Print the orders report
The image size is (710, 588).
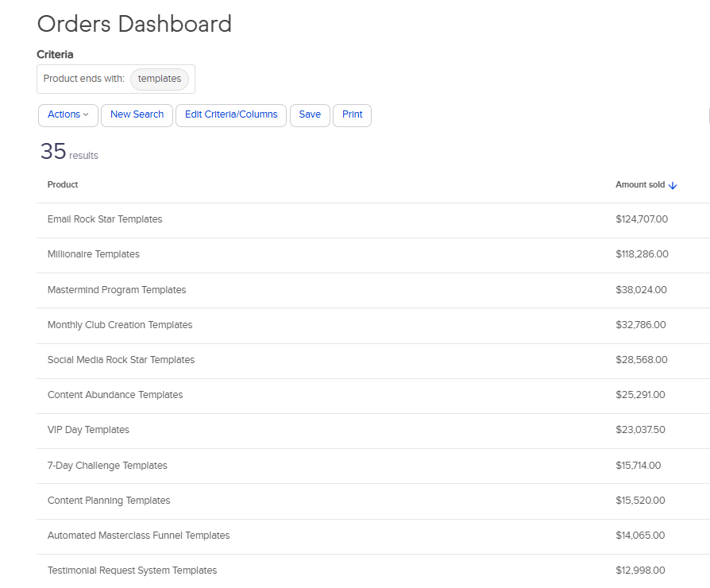click(x=352, y=114)
